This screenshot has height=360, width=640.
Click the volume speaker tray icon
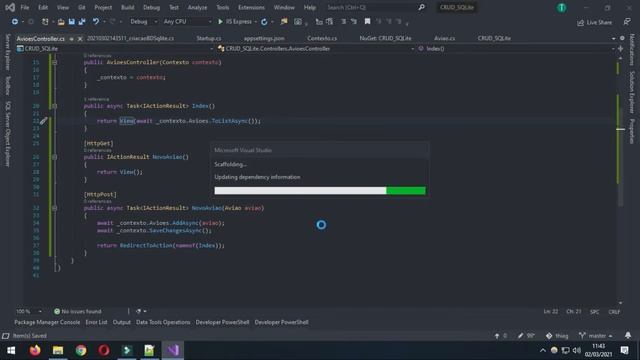(x=577, y=350)
